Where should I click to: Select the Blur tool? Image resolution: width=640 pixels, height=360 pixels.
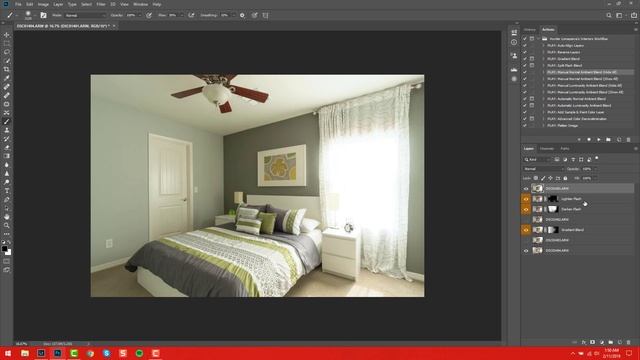[x=7, y=164]
